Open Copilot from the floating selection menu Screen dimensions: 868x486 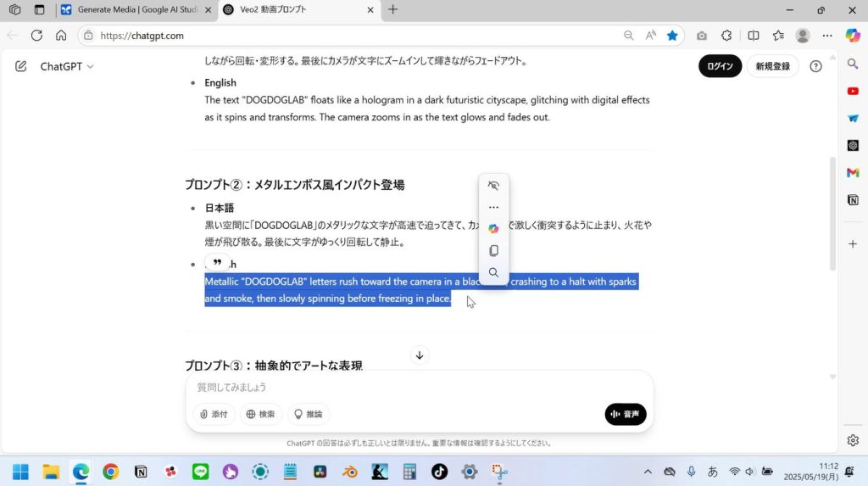pyautogui.click(x=493, y=229)
